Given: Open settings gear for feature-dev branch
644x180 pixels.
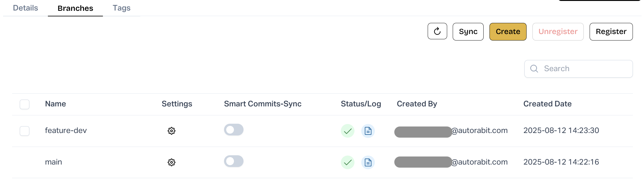Looking at the screenshot, I should 172,131.
